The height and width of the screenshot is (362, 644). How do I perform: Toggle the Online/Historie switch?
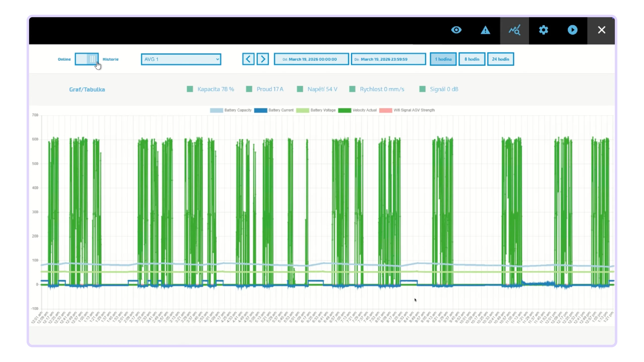(87, 59)
